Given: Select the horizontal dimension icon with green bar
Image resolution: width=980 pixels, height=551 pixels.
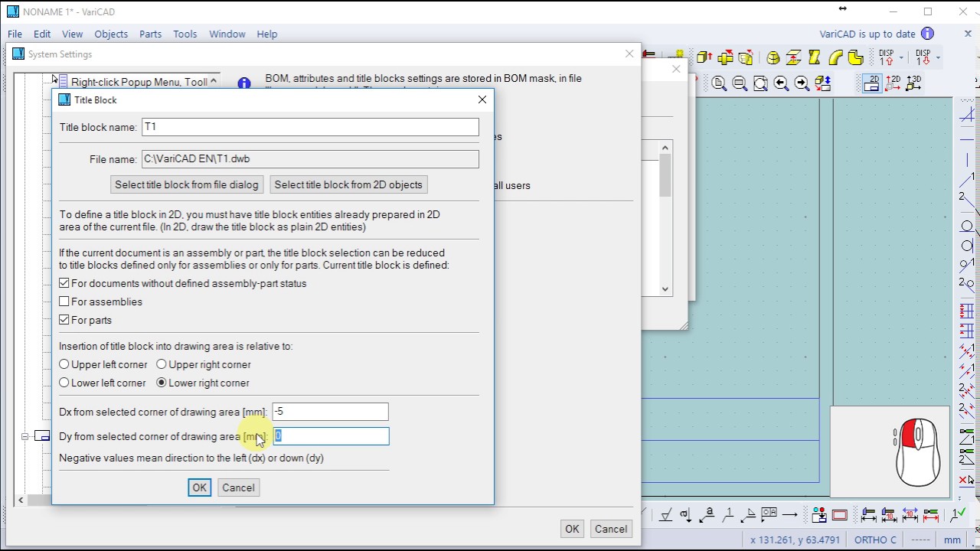Looking at the screenshot, I should pos(869,515).
